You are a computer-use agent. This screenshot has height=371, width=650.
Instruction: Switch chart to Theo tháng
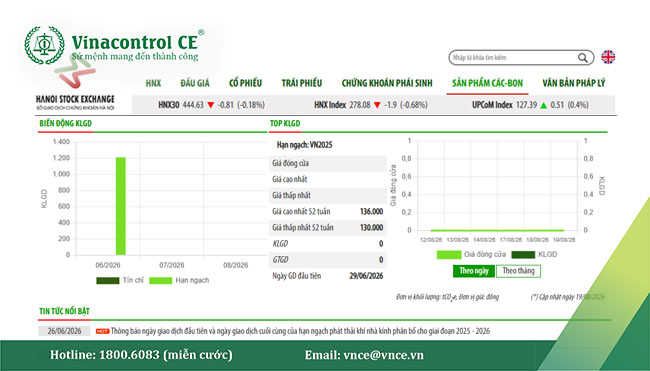(519, 271)
